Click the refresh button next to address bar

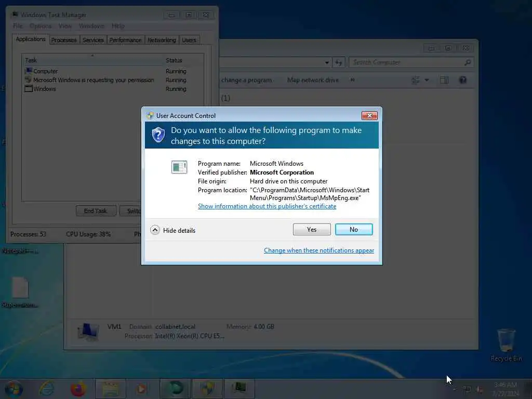[338, 62]
